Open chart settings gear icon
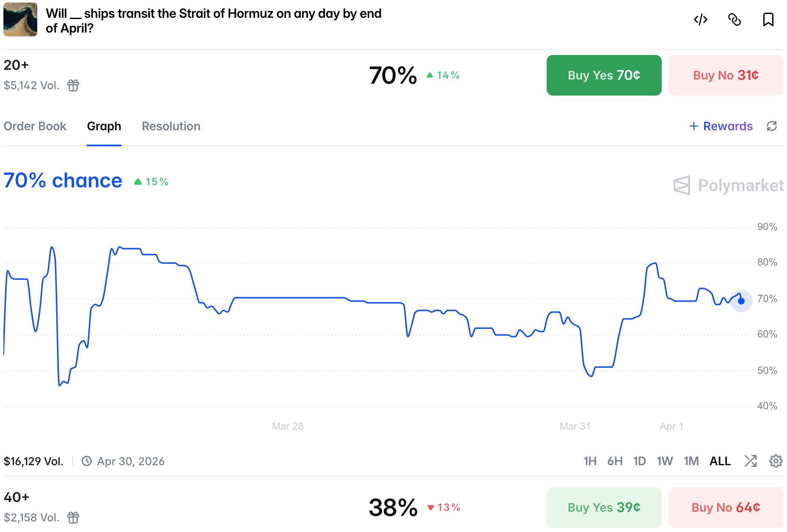Image resolution: width=787 pixels, height=532 pixels. pos(776,461)
